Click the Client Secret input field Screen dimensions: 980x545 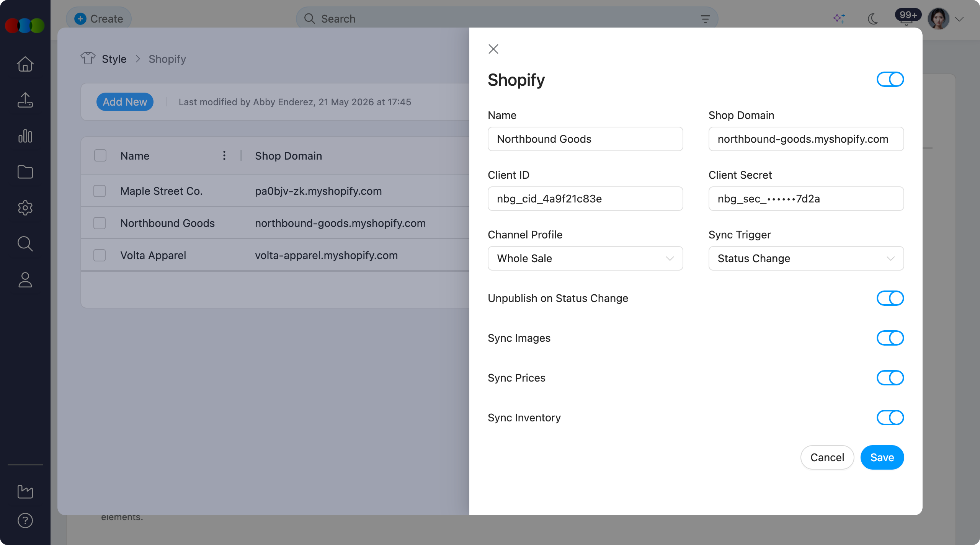pyautogui.click(x=806, y=199)
